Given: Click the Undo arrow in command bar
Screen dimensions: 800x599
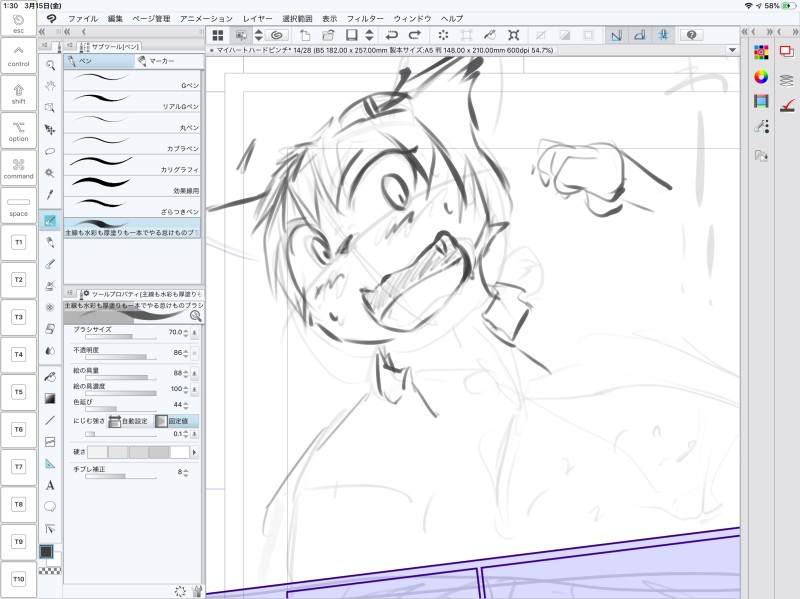Looking at the screenshot, I should (x=392, y=35).
